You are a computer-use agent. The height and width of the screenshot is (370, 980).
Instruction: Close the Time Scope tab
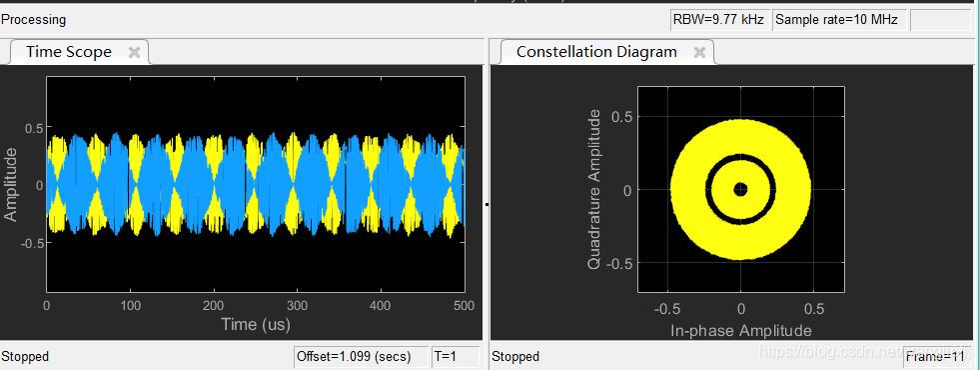(x=134, y=53)
